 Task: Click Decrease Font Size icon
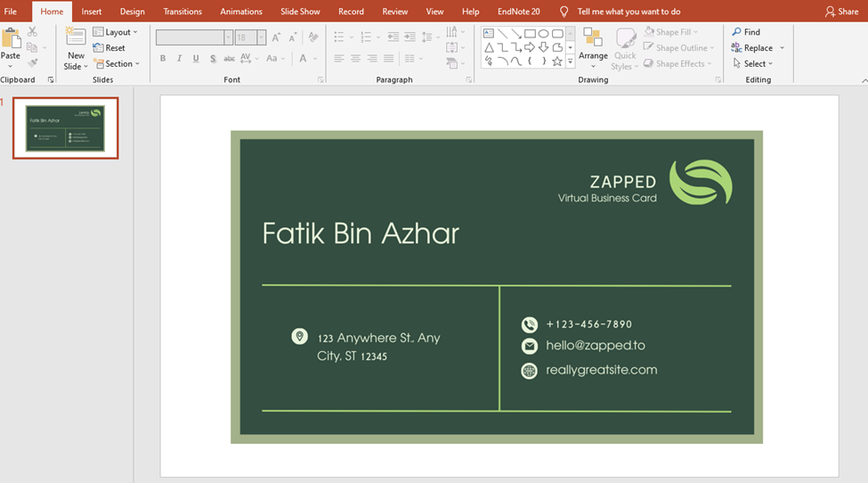tap(292, 37)
